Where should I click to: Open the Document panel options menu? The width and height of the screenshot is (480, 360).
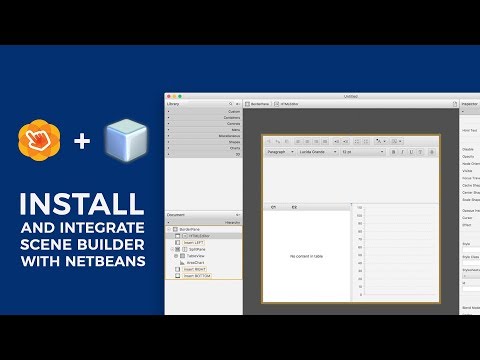coord(238,215)
